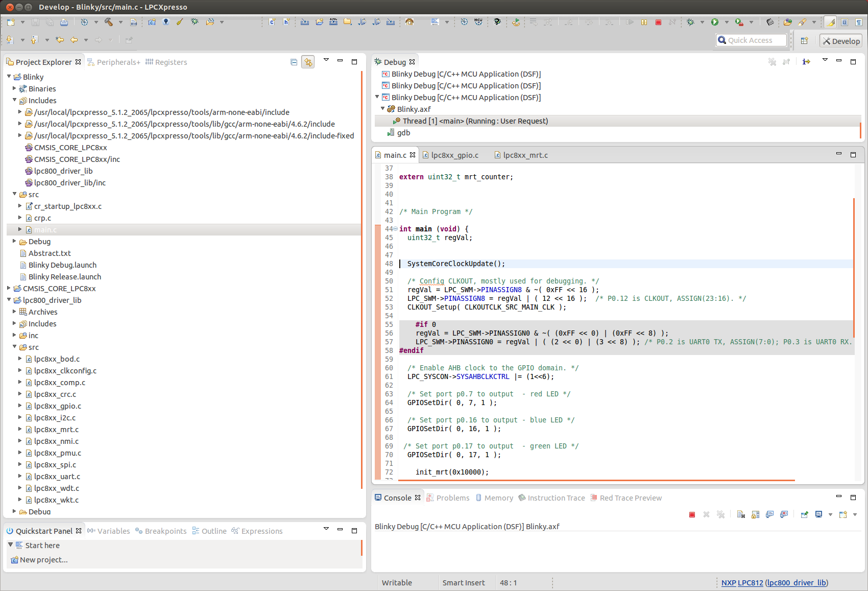Switch to the Breakpoints tab
868x591 pixels.
pos(161,531)
